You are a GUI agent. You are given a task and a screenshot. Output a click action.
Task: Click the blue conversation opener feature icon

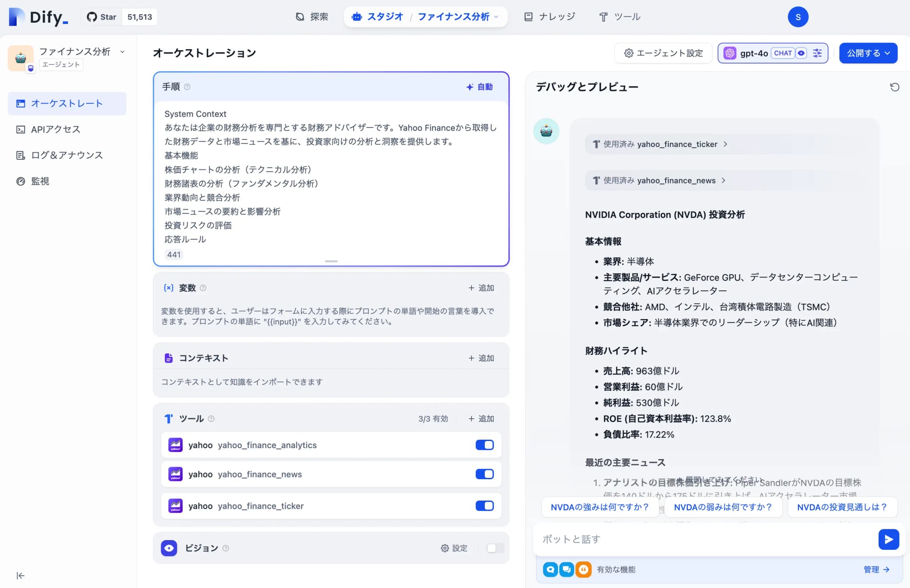click(551, 569)
